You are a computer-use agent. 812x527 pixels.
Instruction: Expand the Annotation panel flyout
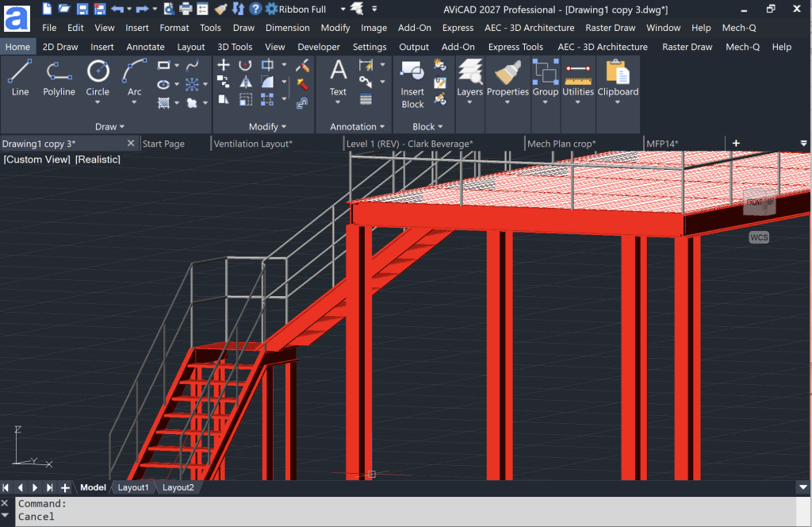coord(358,126)
